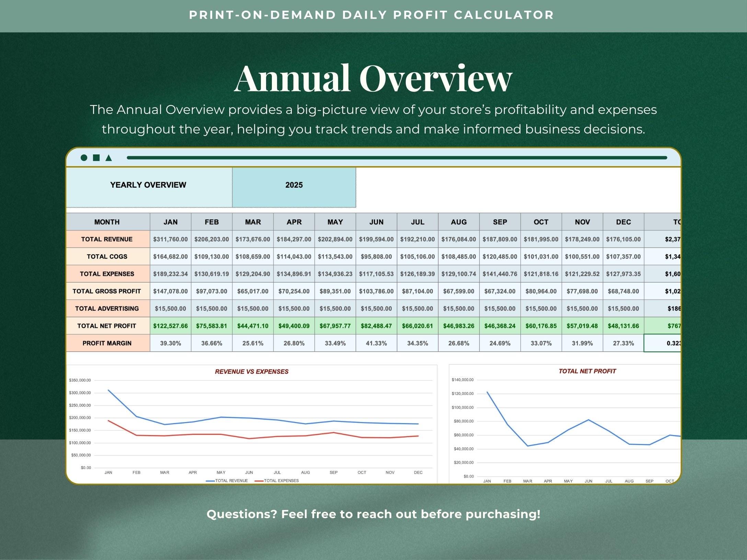
Task: Click February revenue cell $206,203.00
Action: pyautogui.click(x=211, y=239)
